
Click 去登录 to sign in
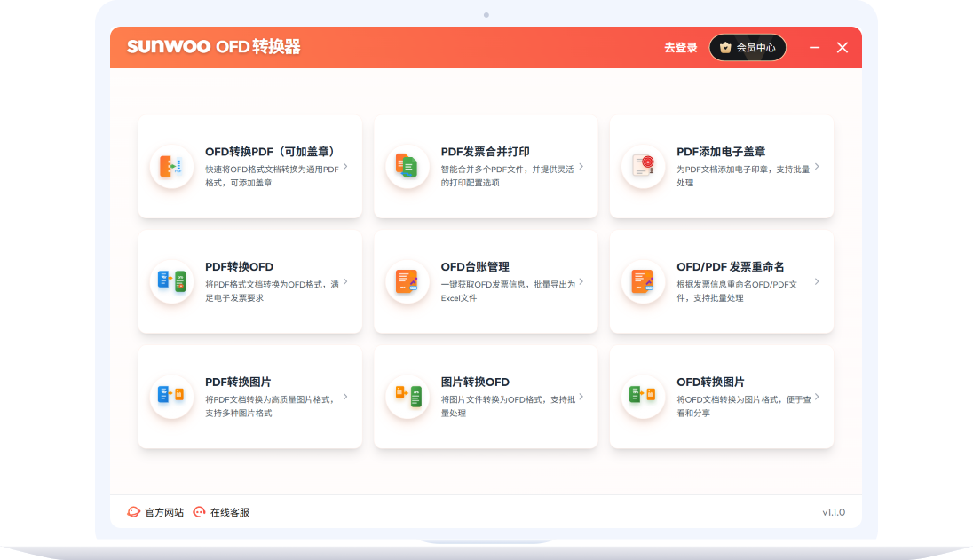pyautogui.click(x=679, y=47)
